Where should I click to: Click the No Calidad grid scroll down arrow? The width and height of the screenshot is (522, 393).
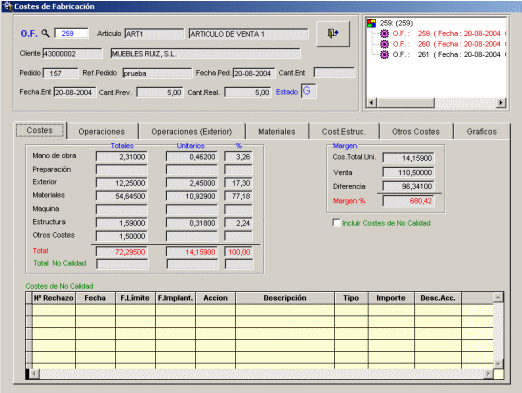pyautogui.click(x=498, y=364)
